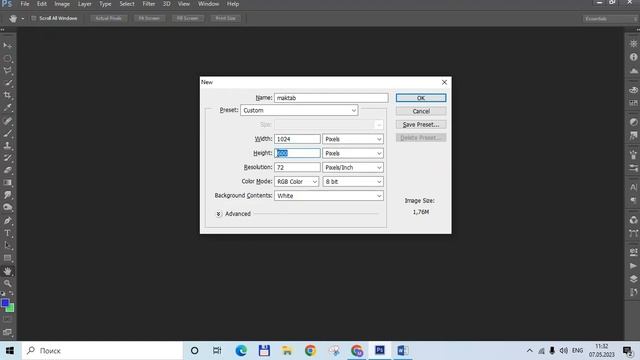
Task: Select the Smudge tool
Action: (7, 195)
